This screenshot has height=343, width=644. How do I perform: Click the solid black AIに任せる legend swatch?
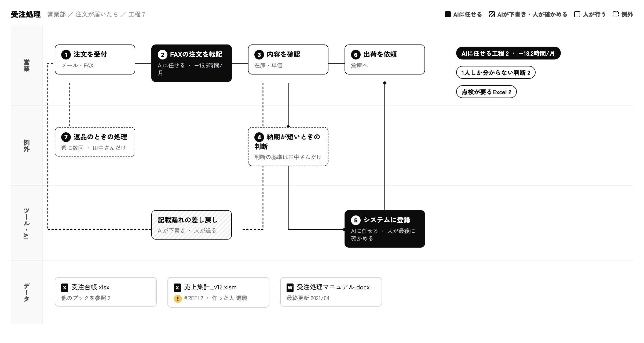point(448,14)
